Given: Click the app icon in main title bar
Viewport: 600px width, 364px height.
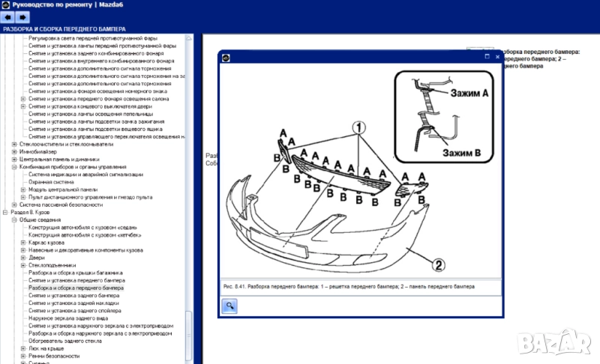Looking at the screenshot, I should click(x=6, y=4).
